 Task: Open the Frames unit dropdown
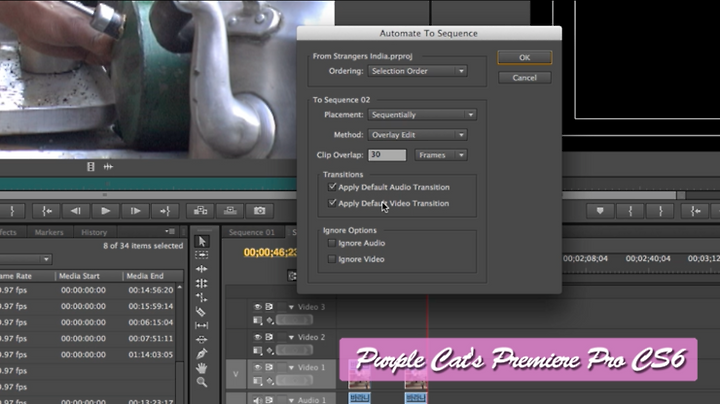(x=441, y=155)
